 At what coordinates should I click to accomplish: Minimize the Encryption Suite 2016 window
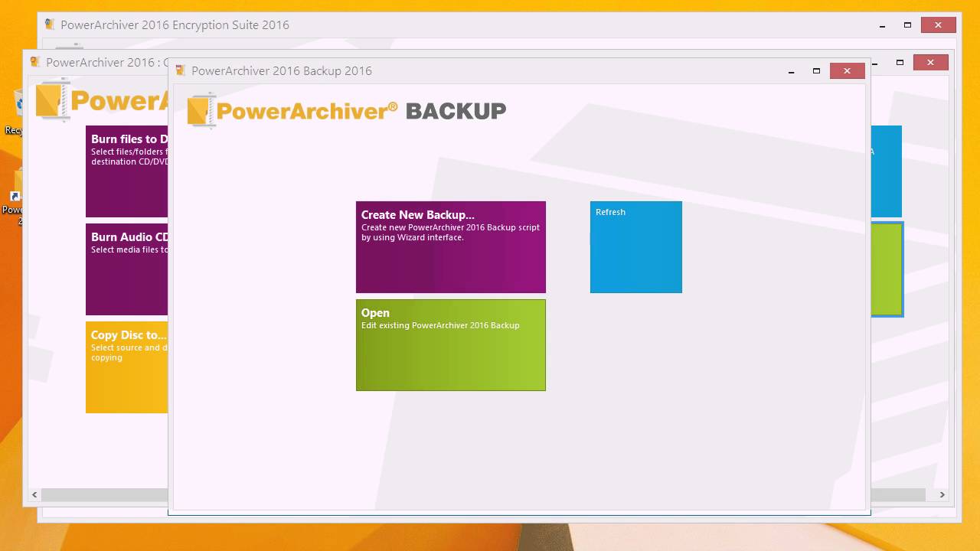[883, 25]
